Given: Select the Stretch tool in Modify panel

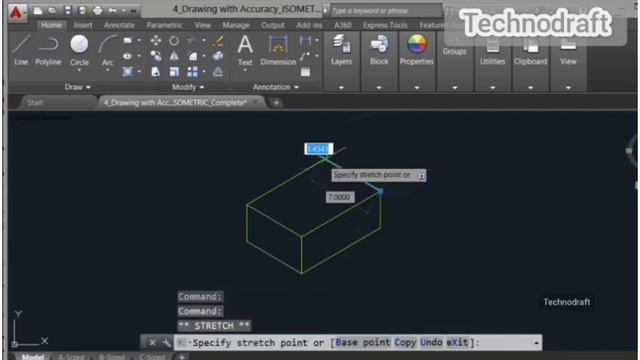Looking at the screenshot, I should tap(156, 72).
